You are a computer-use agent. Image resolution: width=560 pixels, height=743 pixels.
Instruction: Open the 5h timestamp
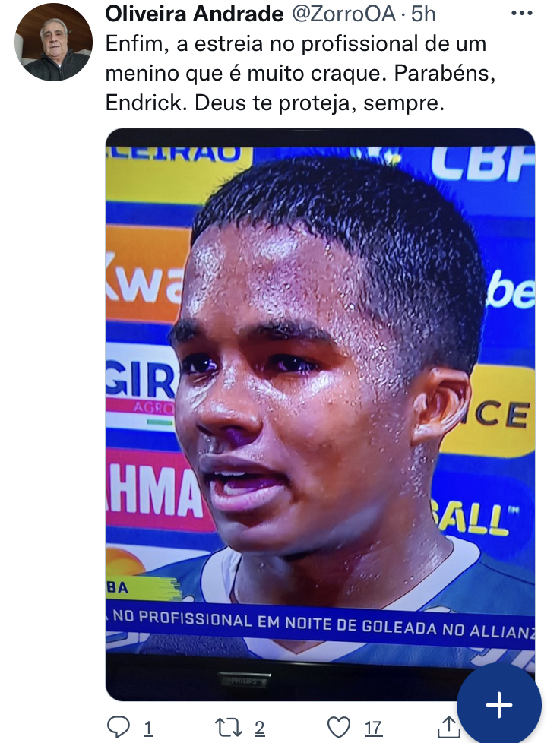click(x=423, y=14)
